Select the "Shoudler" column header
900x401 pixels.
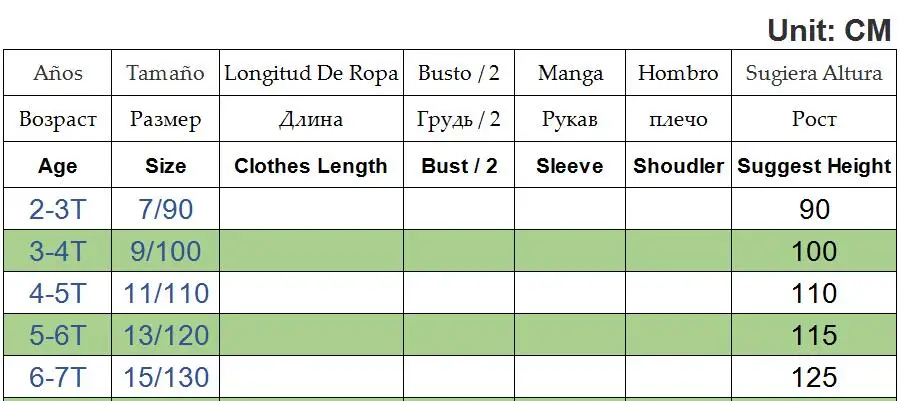tap(678, 166)
